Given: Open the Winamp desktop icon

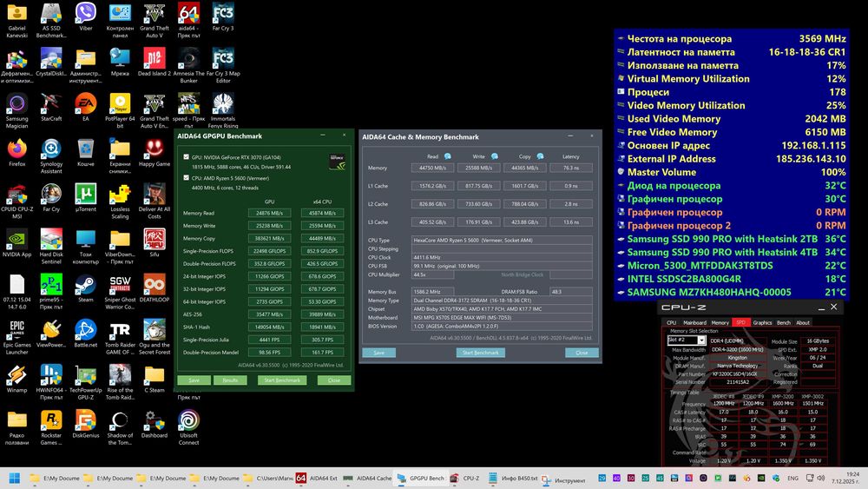Looking at the screenshot, I should pyautogui.click(x=16, y=380).
